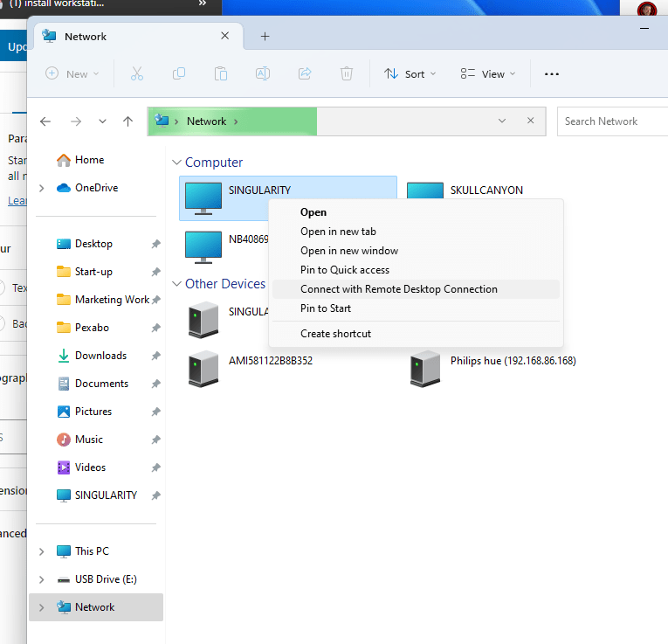This screenshot has height=644, width=668.
Task: Open address bar history dropdown
Action: [x=502, y=121]
